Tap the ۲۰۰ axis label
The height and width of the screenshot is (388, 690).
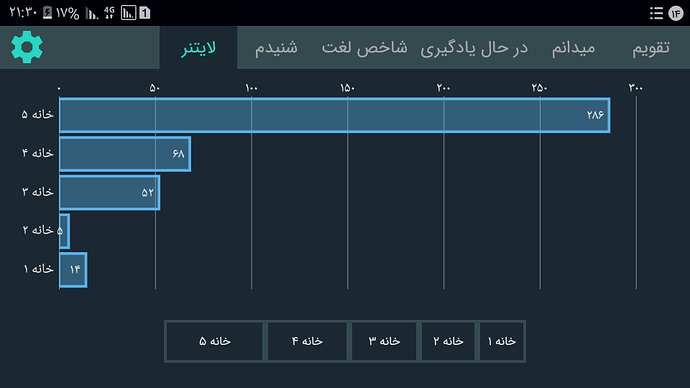[444, 88]
